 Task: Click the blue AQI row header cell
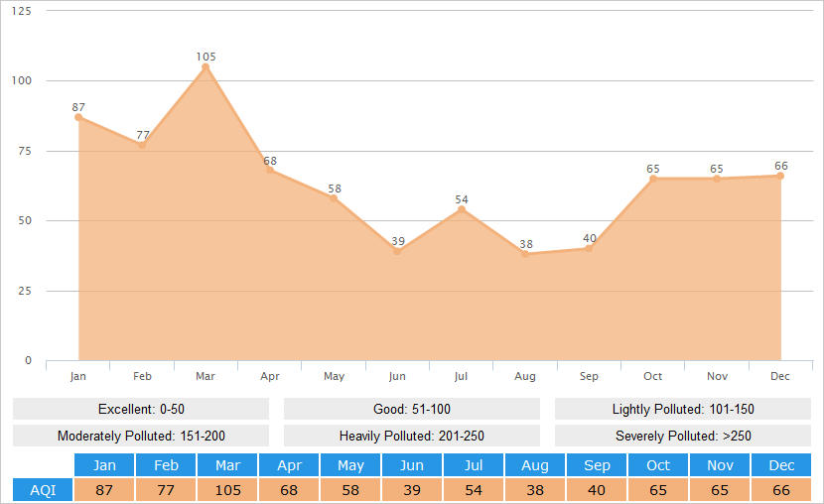click(43, 490)
